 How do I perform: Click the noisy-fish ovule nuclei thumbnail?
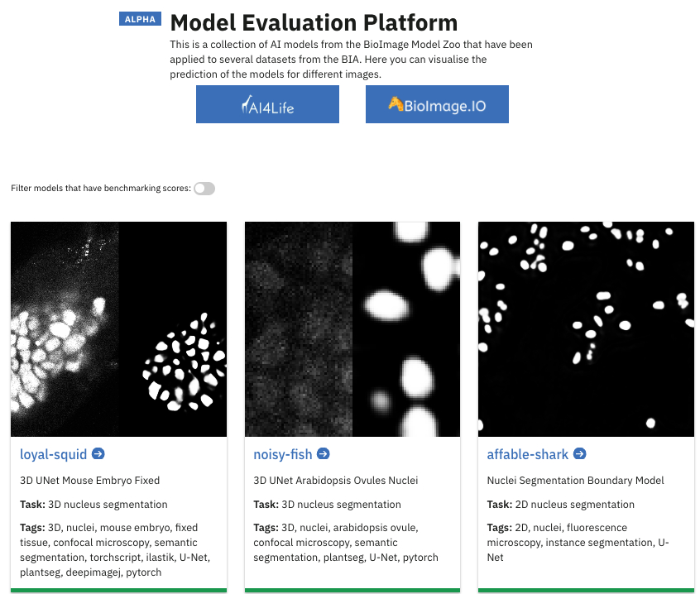click(x=352, y=329)
